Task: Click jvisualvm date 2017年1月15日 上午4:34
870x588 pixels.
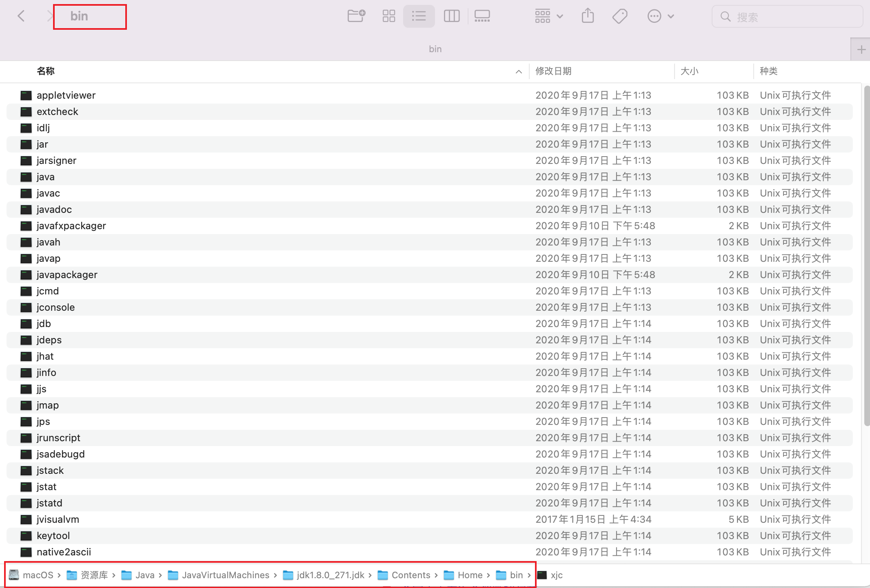Action: [593, 519]
